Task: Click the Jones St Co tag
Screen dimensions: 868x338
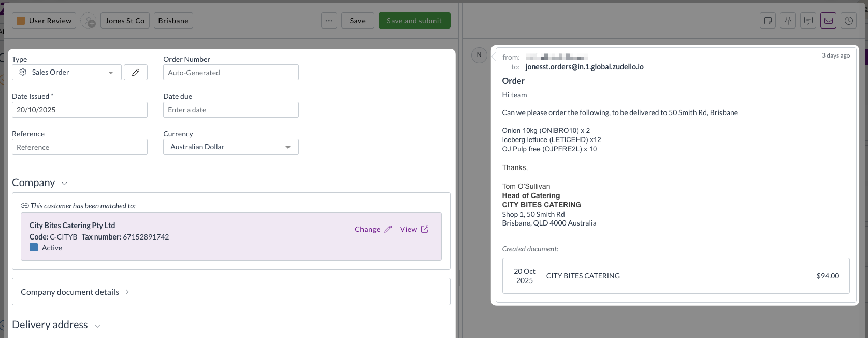Action: 125,21
